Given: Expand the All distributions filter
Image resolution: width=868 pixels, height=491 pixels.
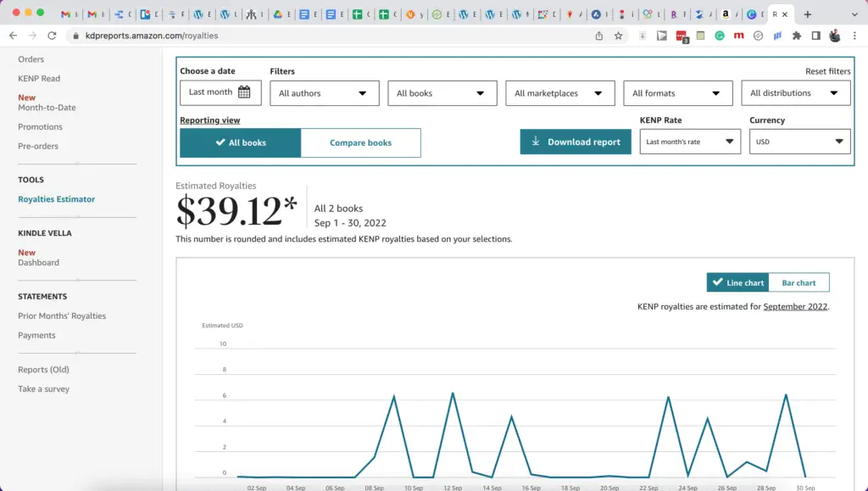Looking at the screenshot, I should click(796, 93).
